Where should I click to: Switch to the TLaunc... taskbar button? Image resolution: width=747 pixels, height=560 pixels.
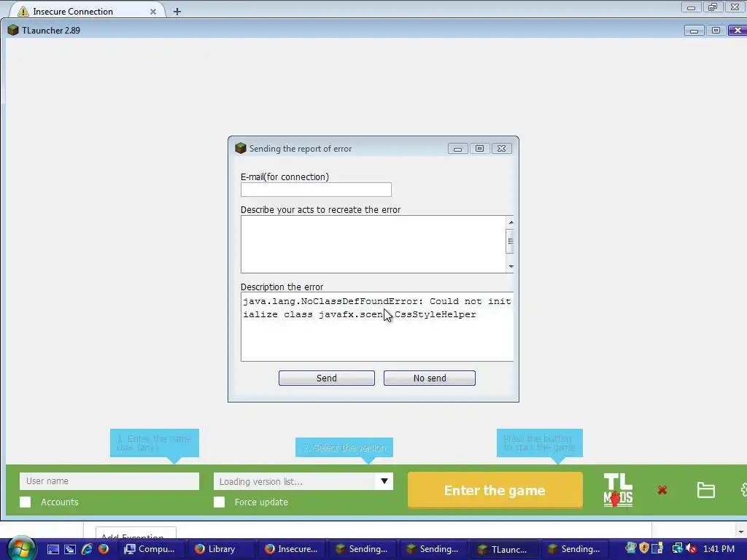(x=503, y=549)
